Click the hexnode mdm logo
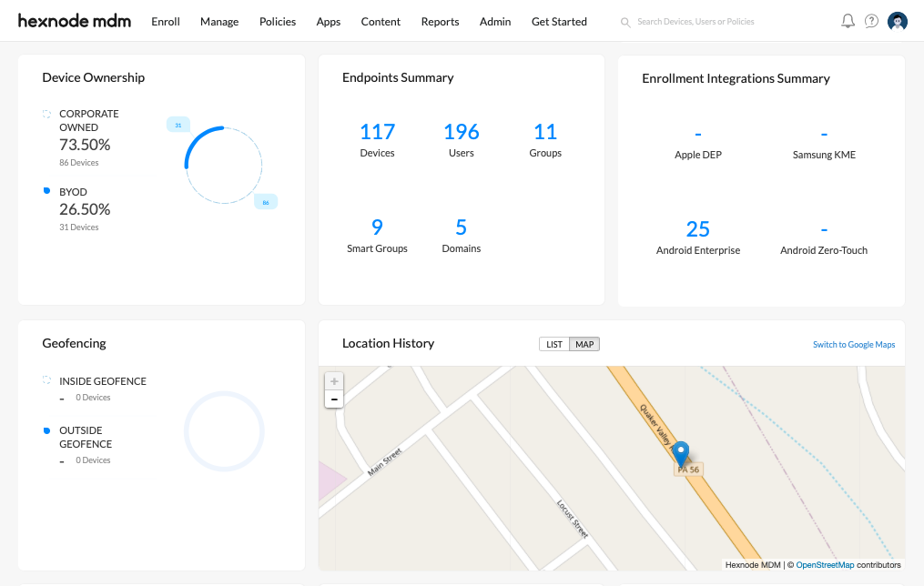Screen dimensions: 924x586 tap(75, 21)
